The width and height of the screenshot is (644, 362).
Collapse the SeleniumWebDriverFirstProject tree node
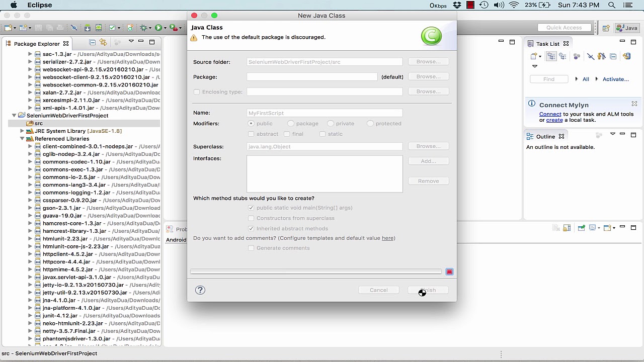[14, 116]
